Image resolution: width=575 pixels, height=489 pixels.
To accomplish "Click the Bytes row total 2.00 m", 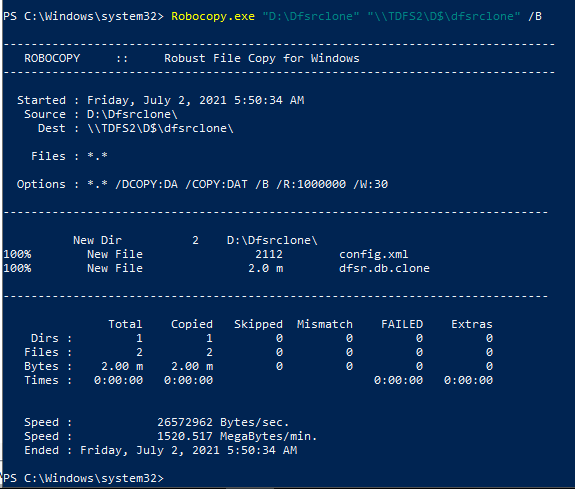I will click(x=122, y=366).
